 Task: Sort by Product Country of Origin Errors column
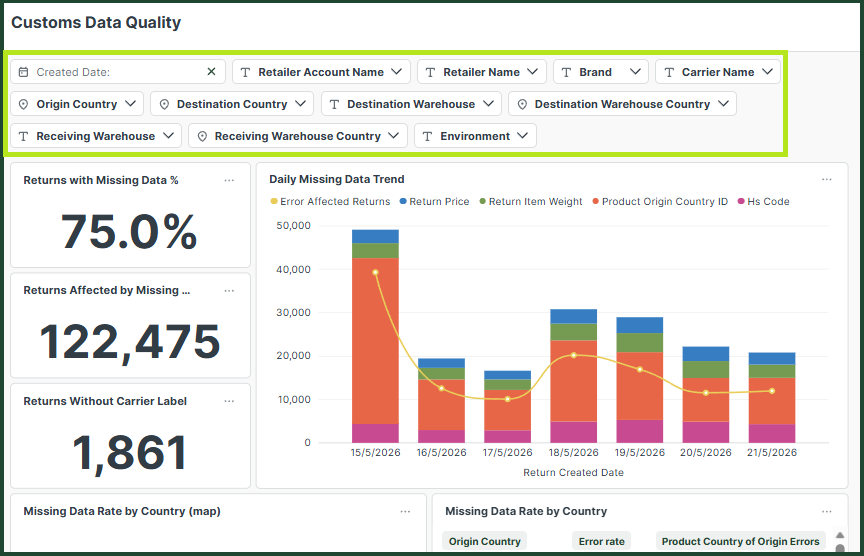point(741,541)
